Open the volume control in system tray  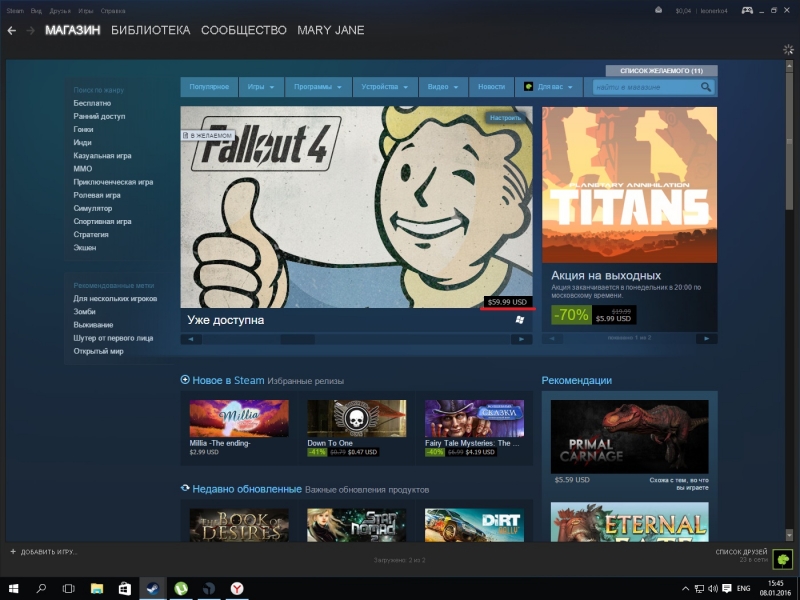pos(713,589)
